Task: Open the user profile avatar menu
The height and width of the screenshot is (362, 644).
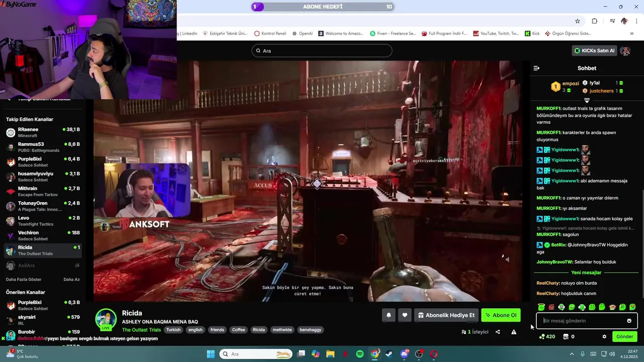Action: pyautogui.click(x=625, y=51)
